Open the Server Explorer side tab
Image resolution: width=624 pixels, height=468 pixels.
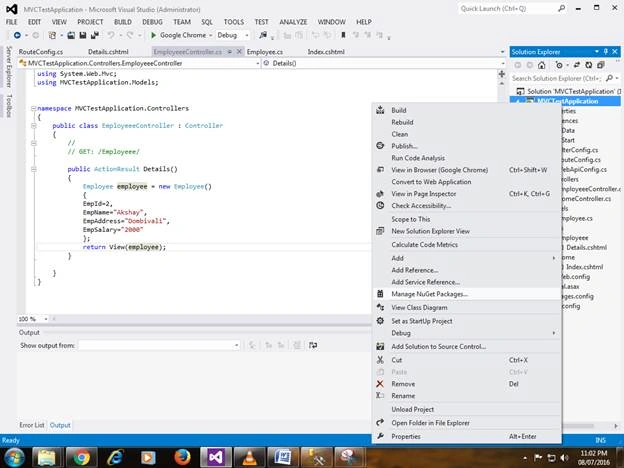9,66
